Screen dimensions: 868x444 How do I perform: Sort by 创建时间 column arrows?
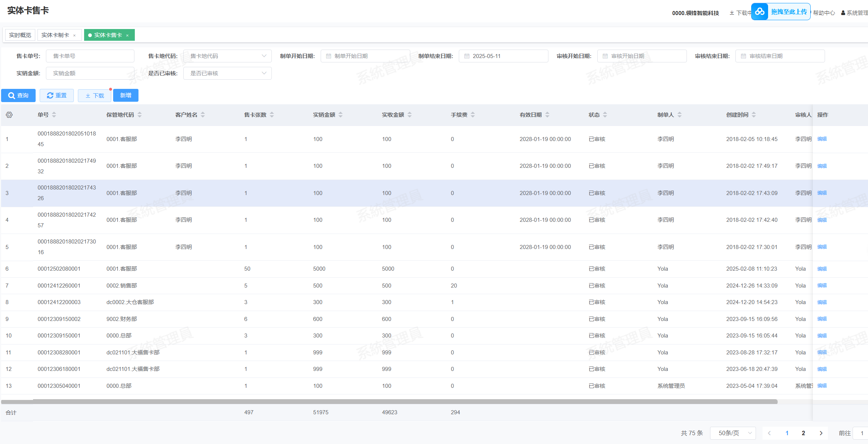coord(754,115)
